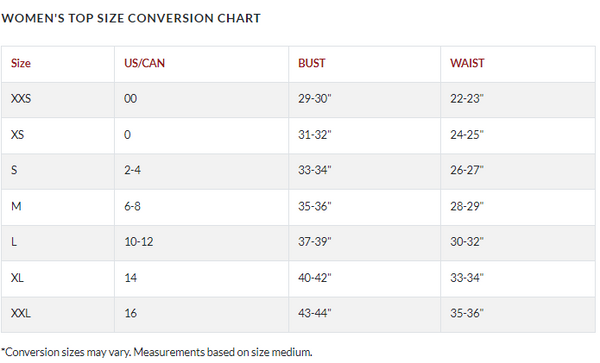Click the US/CAN value 10-12
The height and width of the screenshot is (363, 600).
click(x=139, y=242)
